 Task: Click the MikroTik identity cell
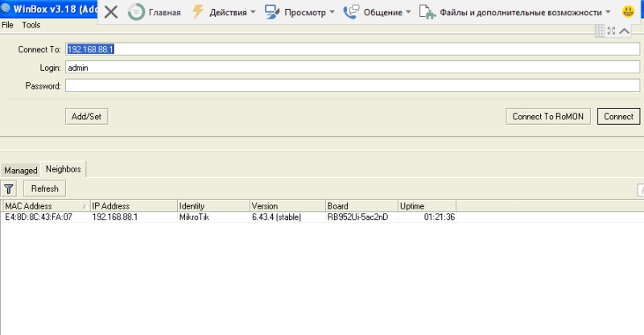point(194,217)
